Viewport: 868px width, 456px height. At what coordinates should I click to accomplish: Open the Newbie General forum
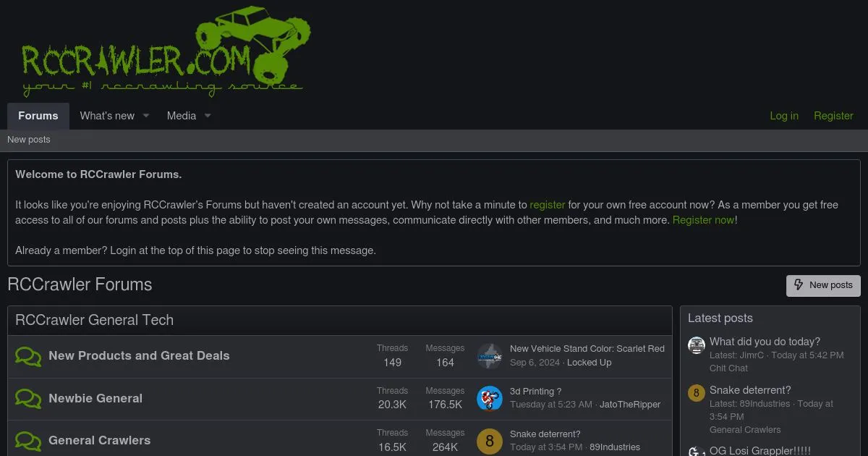tap(95, 398)
